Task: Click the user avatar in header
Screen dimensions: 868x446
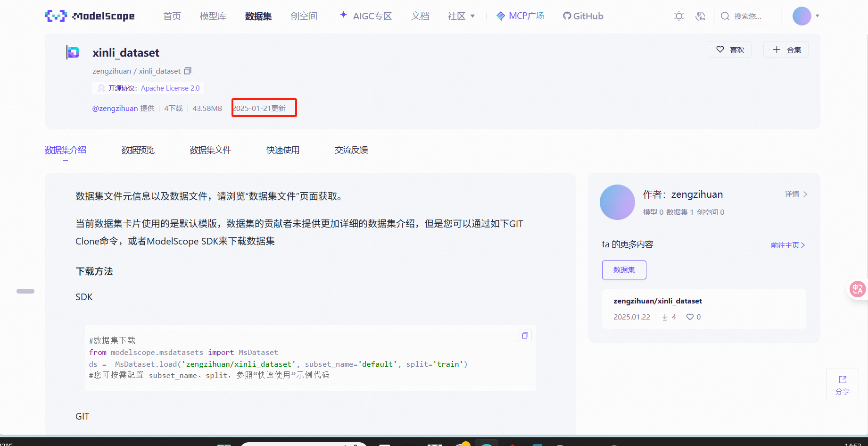Action: click(x=802, y=16)
